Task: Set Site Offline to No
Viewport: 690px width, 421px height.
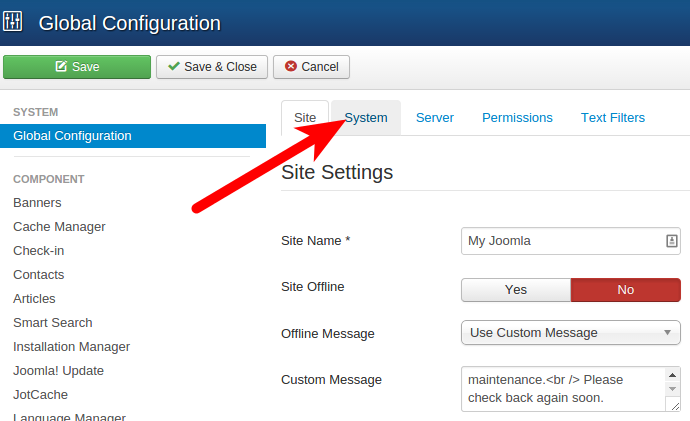Action: (x=625, y=290)
